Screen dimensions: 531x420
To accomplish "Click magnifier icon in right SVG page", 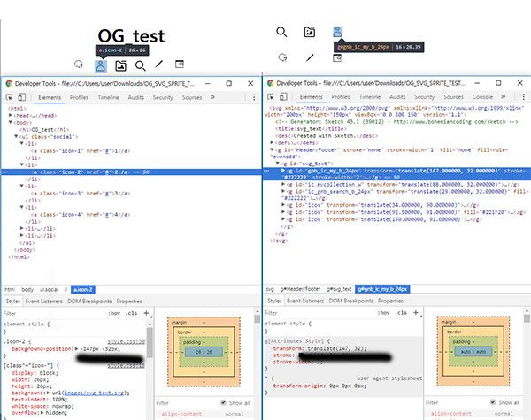I will point(281,32).
